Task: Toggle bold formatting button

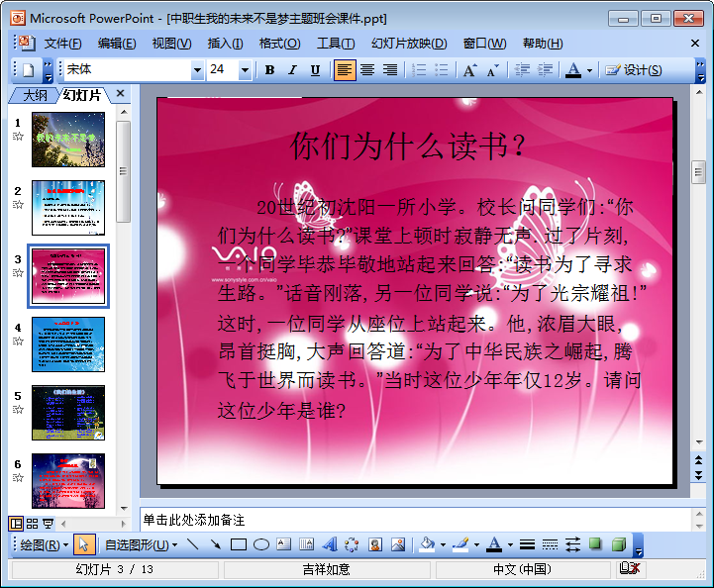Action: coord(269,70)
